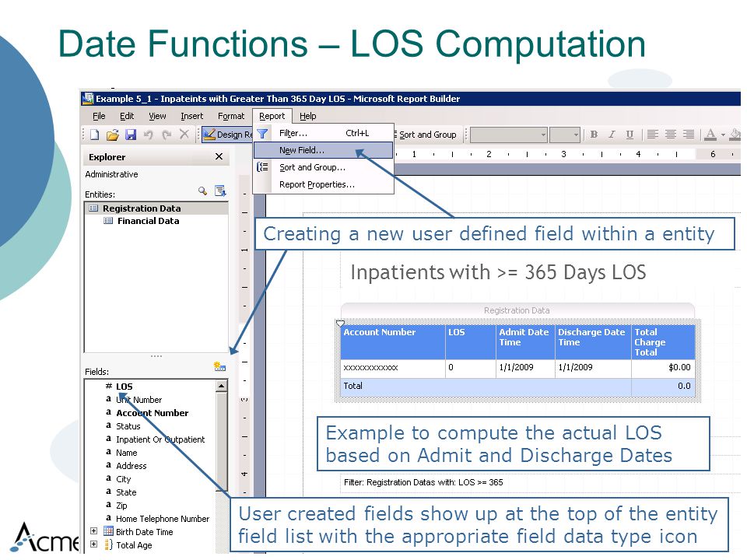Select the Name field
The width and height of the screenshot is (747, 560).
pos(126,453)
